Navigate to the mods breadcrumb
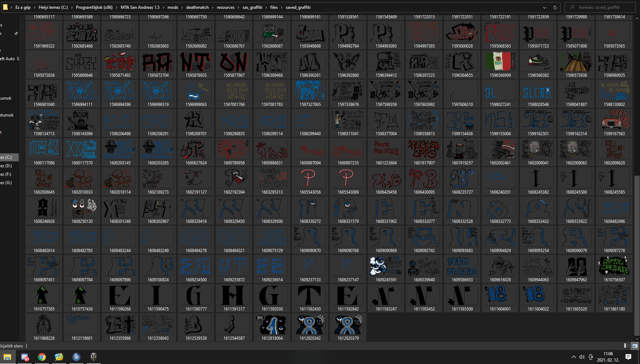Viewport: 640px width, 364px height. tap(173, 7)
